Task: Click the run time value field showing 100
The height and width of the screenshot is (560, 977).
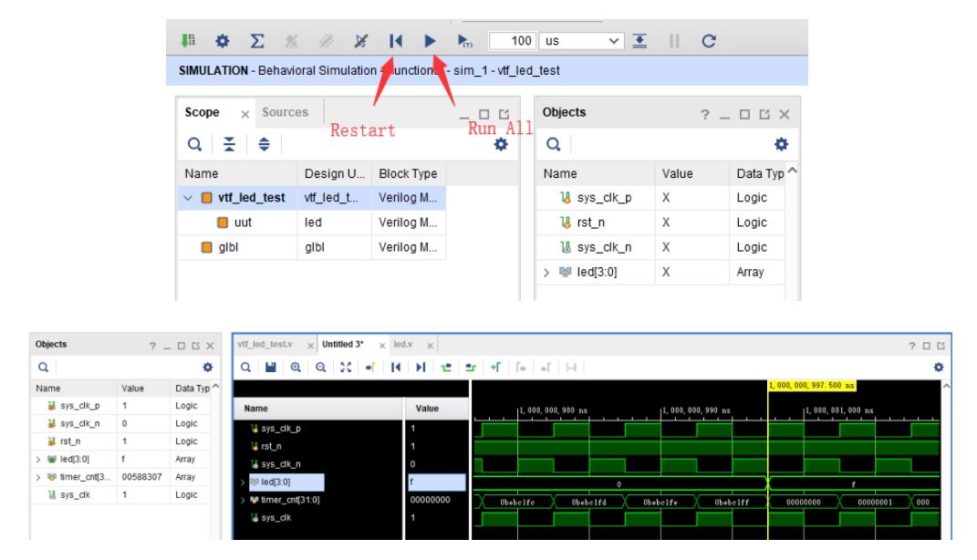Action: [x=512, y=41]
